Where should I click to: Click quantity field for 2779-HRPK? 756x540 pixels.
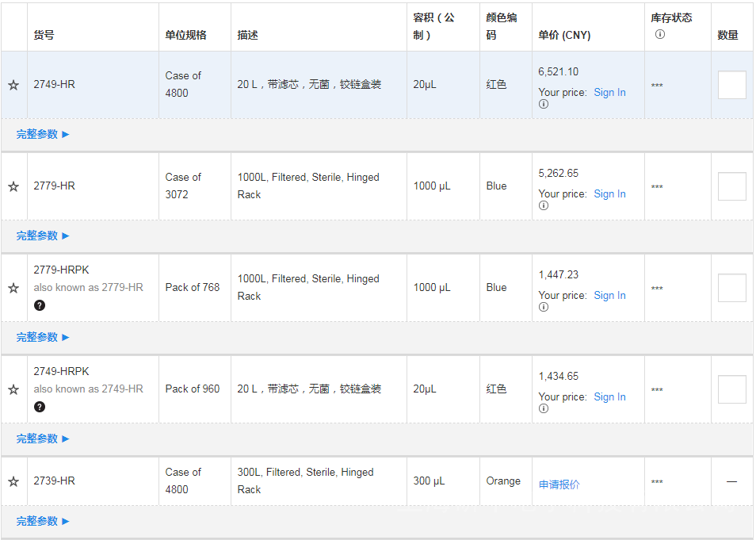point(731,288)
